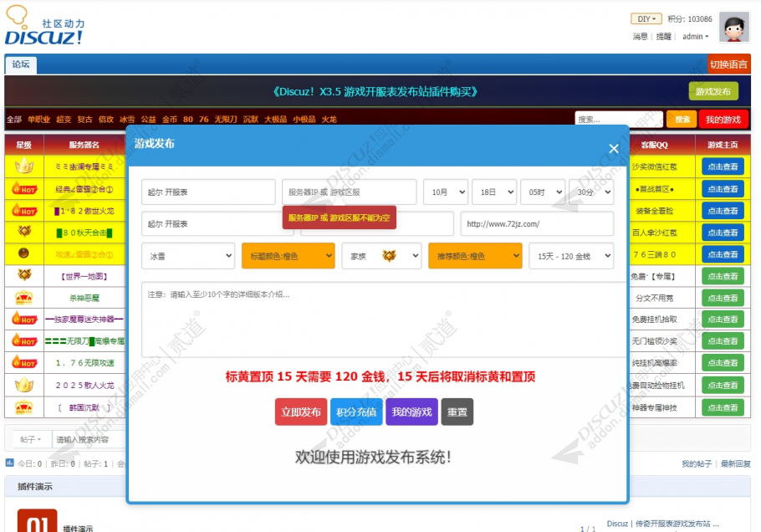Open the 最新回复 link
761x532 pixels.
[x=735, y=464]
